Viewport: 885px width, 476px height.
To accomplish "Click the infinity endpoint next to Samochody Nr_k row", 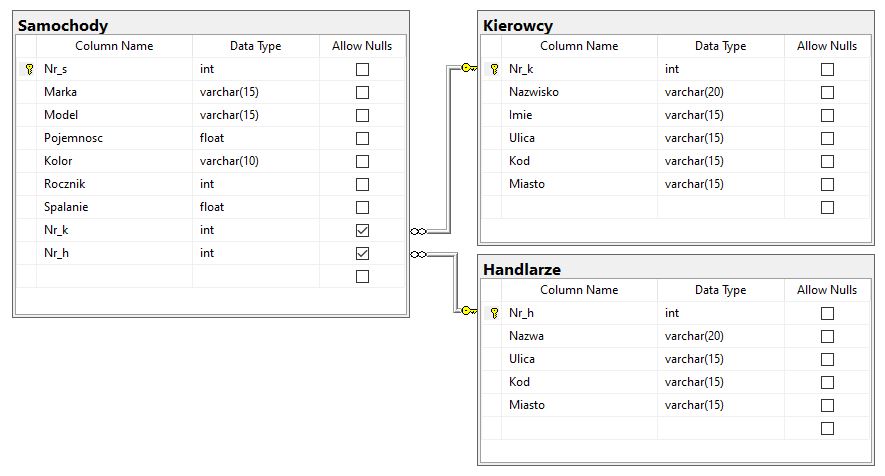I will [x=419, y=231].
